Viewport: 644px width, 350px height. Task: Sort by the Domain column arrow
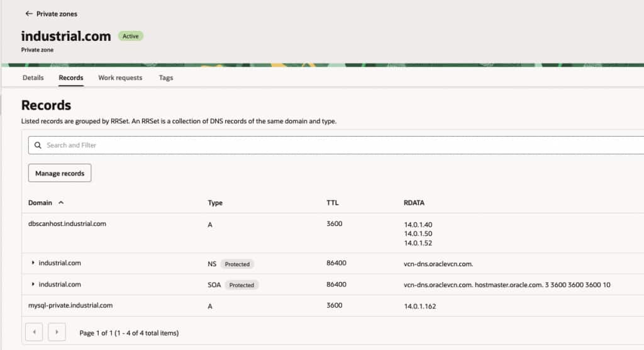(x=61, y=203)
